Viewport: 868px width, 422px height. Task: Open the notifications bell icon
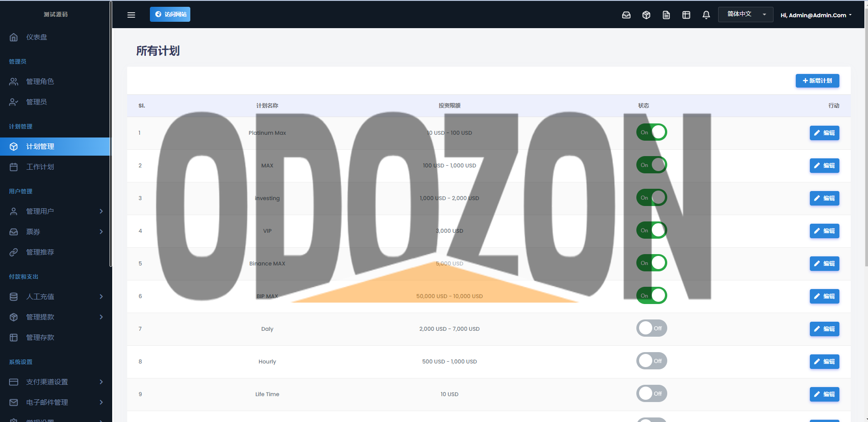[706, 15]
